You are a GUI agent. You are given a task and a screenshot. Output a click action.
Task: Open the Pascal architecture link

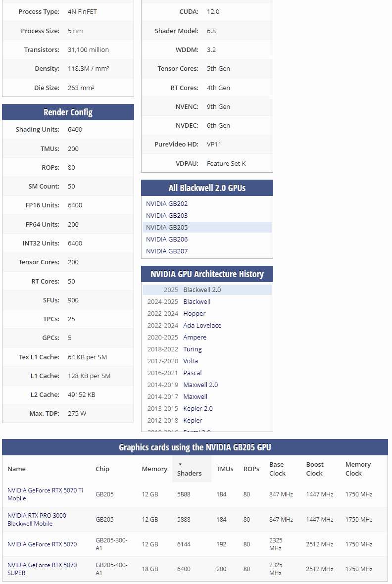tap(192, 373)
